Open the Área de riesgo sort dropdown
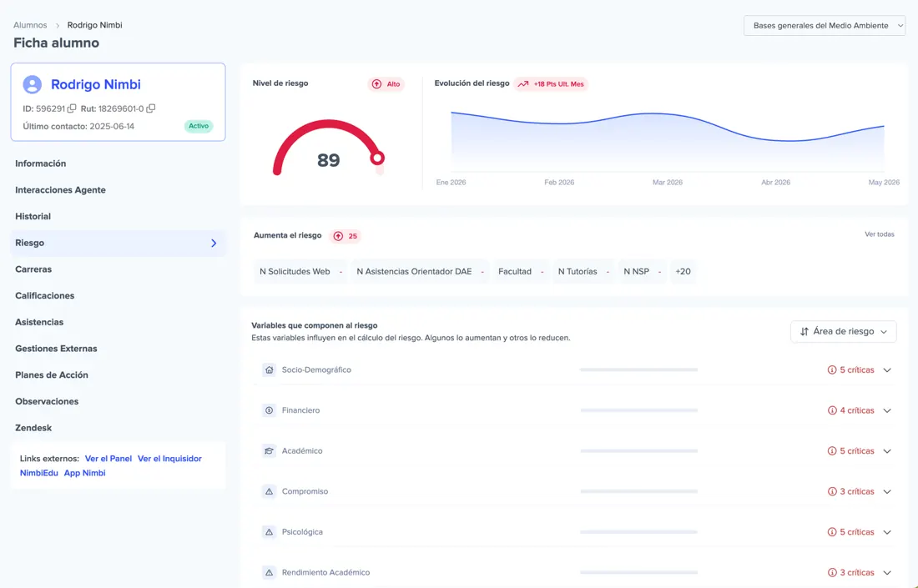 pos(844,331)
